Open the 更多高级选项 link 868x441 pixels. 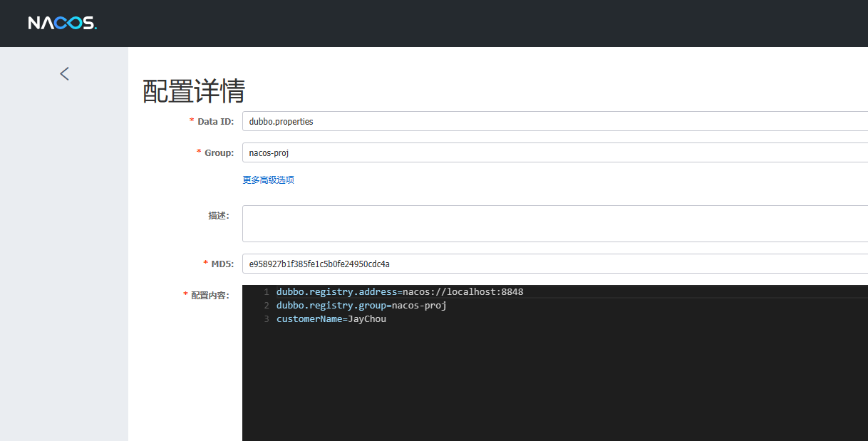click(x=269, y=180)
